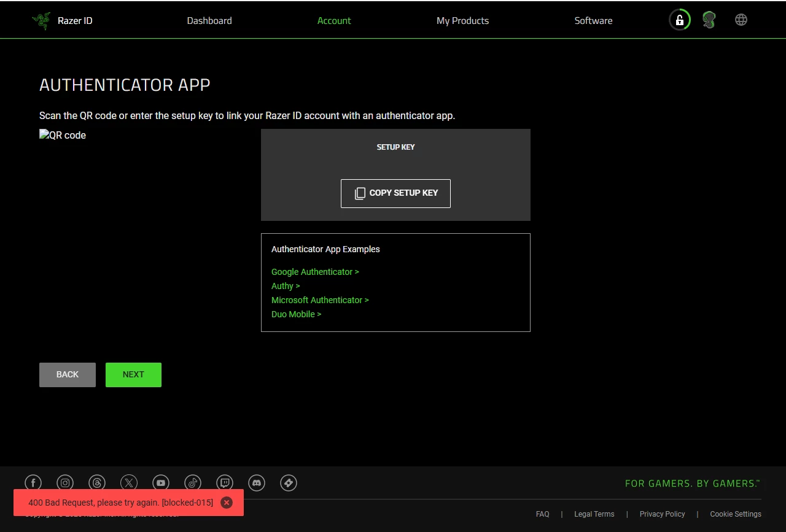786x532 pixels.
Task: Open the user avatar profile menu
Action: point(709,20)
